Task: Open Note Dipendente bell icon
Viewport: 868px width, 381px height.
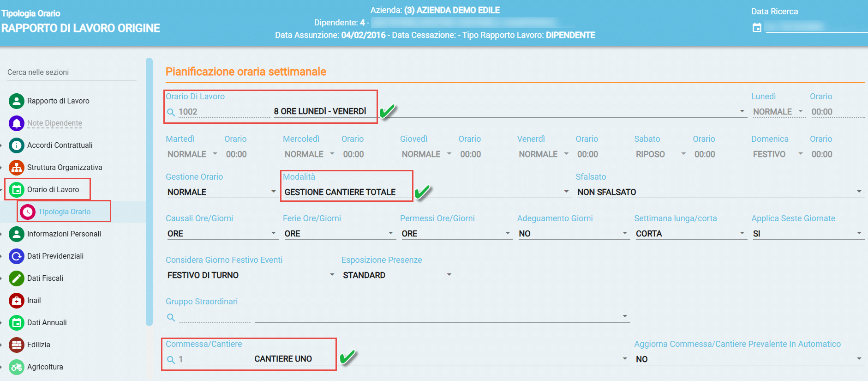Action: (17, 123)
